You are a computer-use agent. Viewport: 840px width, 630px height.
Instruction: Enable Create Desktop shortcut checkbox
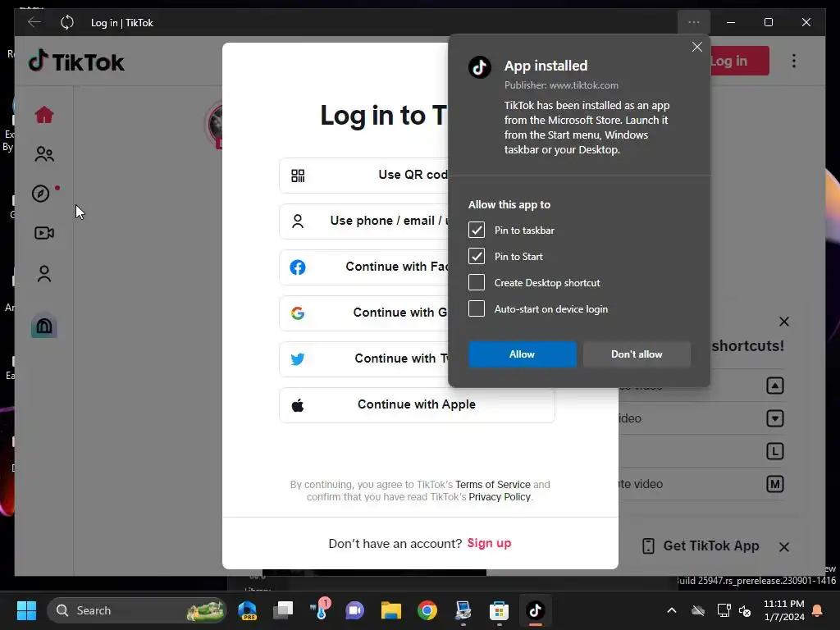(x=477, y=282)
